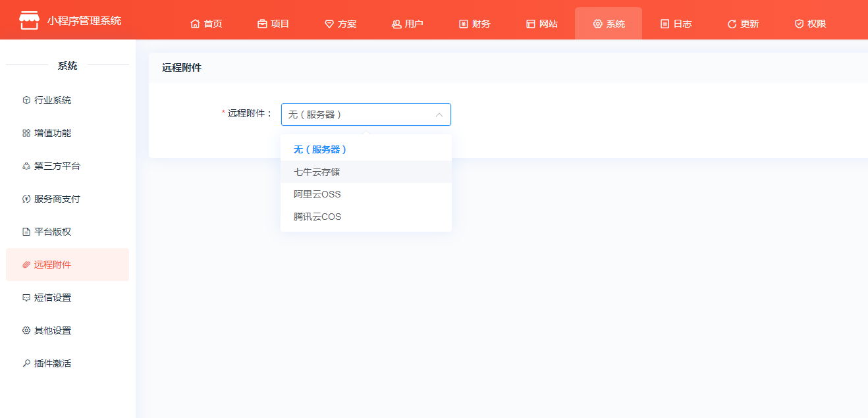Select 第三方平台 sidebar item

click(67, 166)
